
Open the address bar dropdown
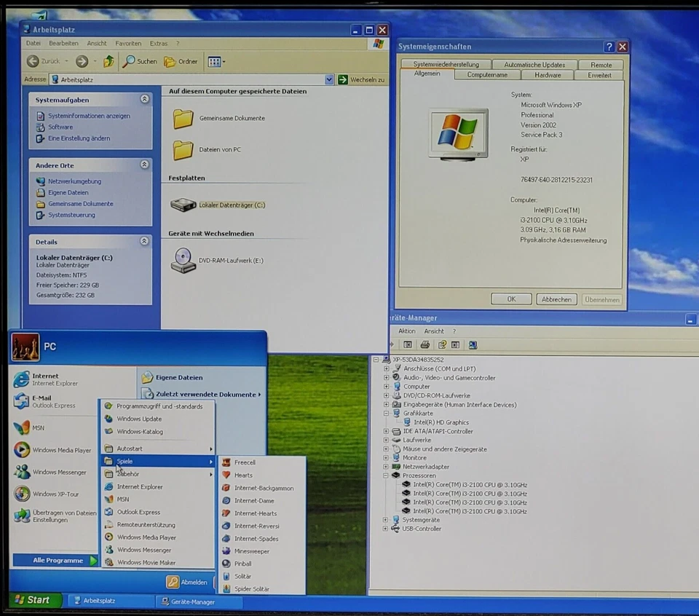click(x=329, y=79)
